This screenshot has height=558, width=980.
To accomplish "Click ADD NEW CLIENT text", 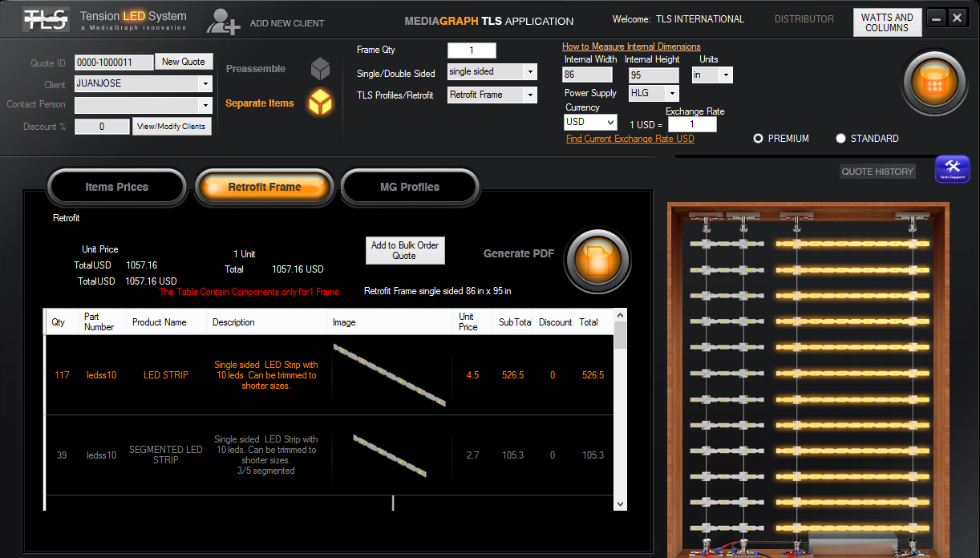I will [287, 23].
